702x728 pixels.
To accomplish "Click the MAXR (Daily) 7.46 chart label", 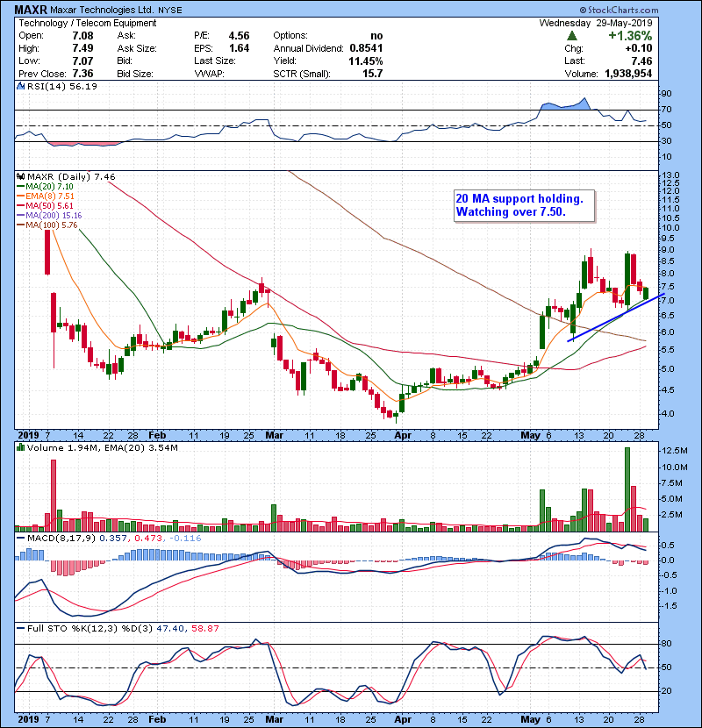I will [x=71, y=176].
